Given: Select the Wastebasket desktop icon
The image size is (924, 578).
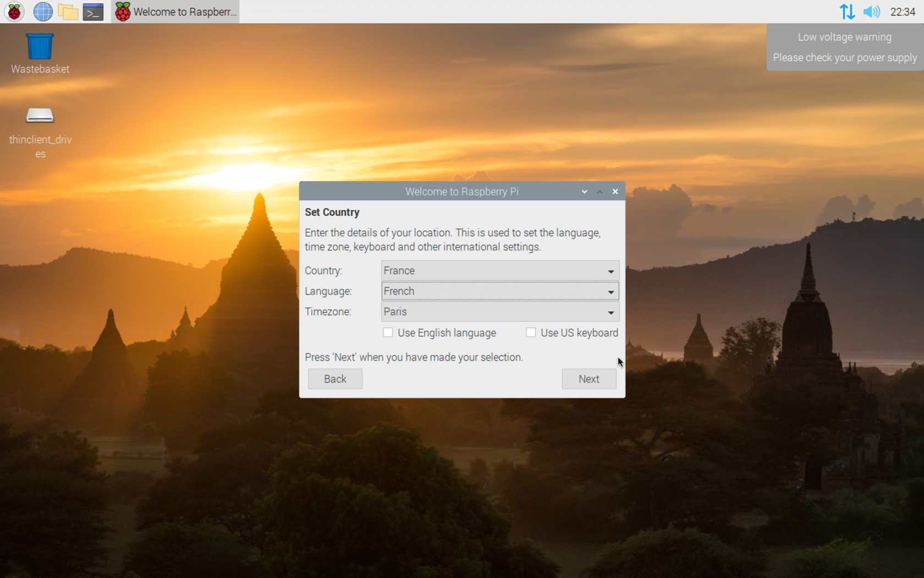Looking at the screenshot, I should tap(40, 53).
